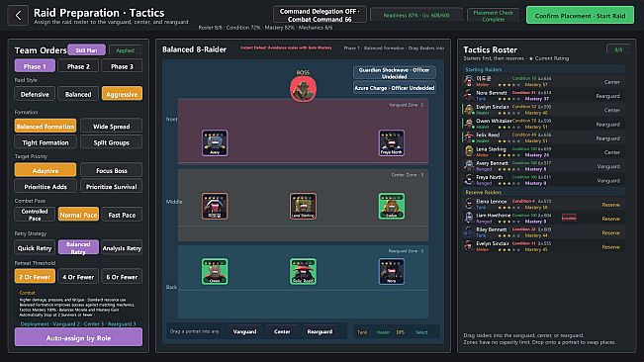Switch to the Phase 1 tab
Viewport: 644px width, 362px height.
pos(35,66)
